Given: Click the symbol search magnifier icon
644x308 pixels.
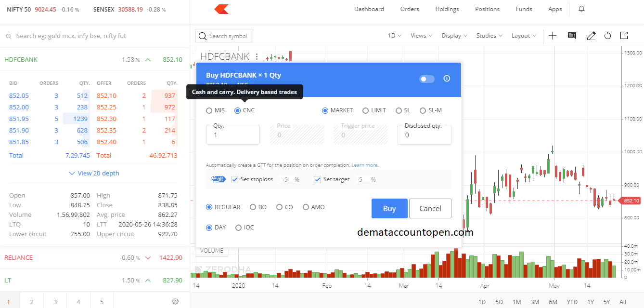Looking at the screenshot, I should (203, 36).
